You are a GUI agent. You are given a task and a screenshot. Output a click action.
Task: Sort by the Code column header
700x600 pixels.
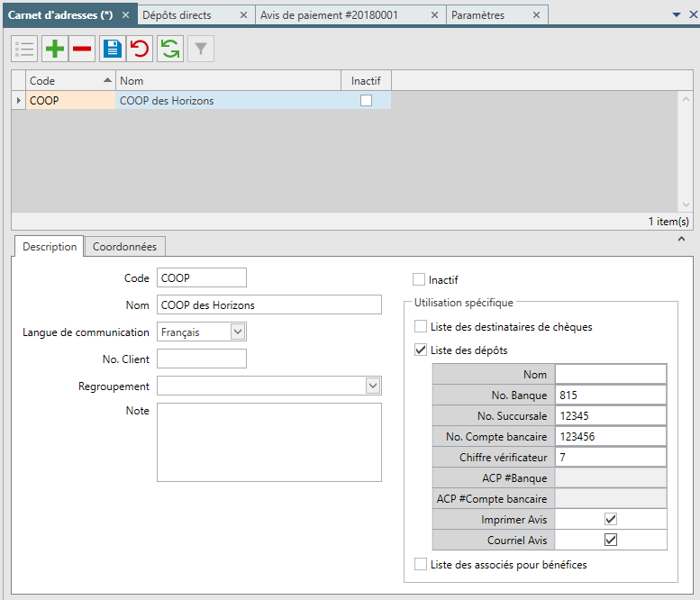click(x=70, y=81)
